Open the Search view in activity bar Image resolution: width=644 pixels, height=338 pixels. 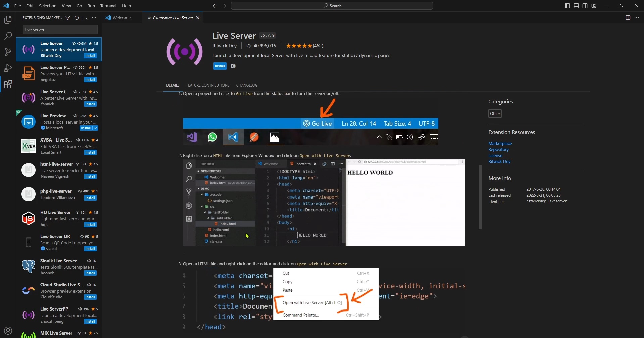[x=8, y=36]
